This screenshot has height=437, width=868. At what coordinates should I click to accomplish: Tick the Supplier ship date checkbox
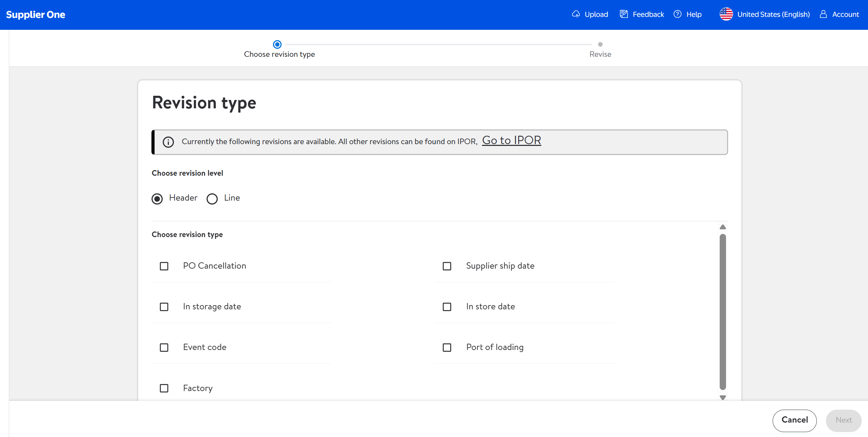[447, 266]
